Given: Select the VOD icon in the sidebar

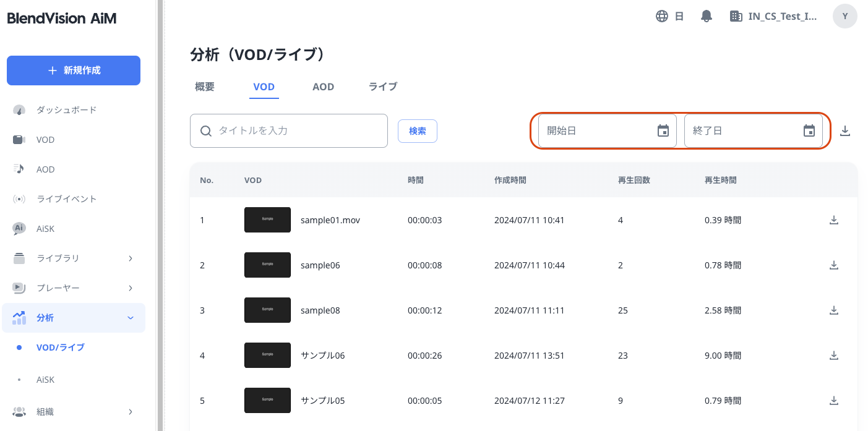Looking at the screenshot, I should [19, 139].
